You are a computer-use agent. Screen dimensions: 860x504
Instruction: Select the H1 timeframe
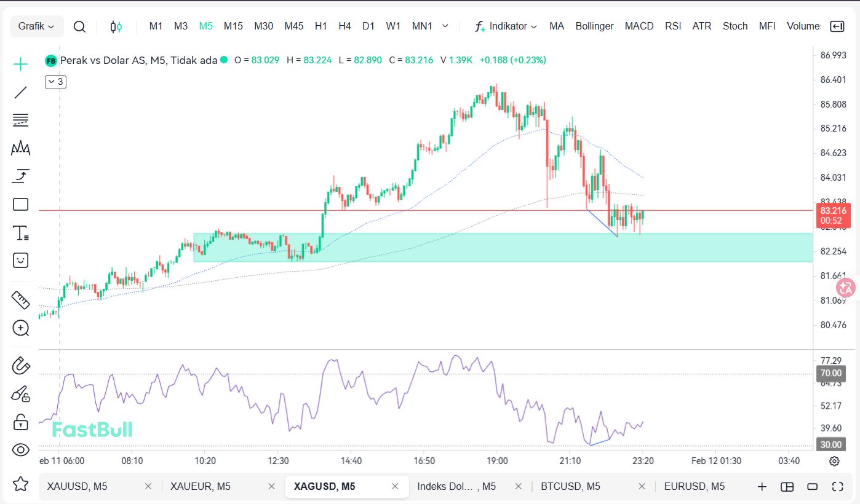[x=321, y=26]
